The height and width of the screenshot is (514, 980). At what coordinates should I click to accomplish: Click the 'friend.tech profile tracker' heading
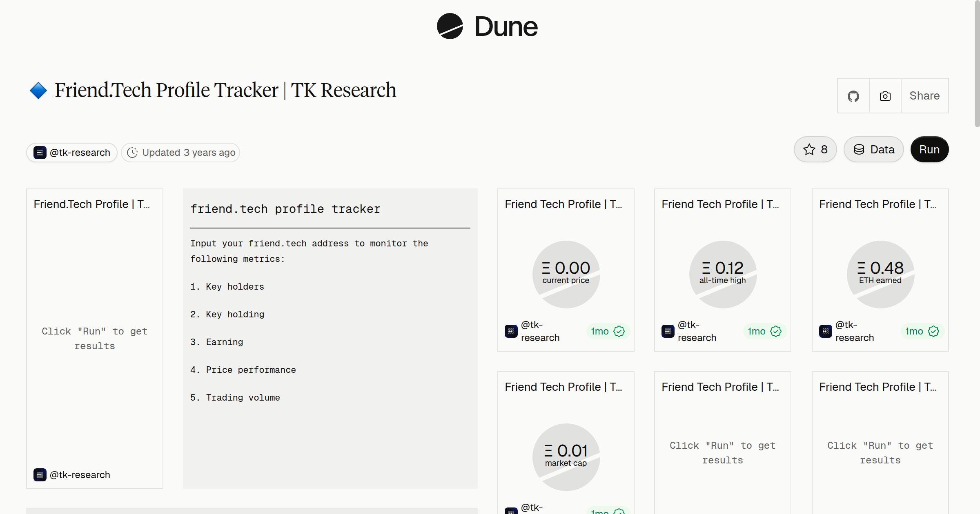point(285,209)
